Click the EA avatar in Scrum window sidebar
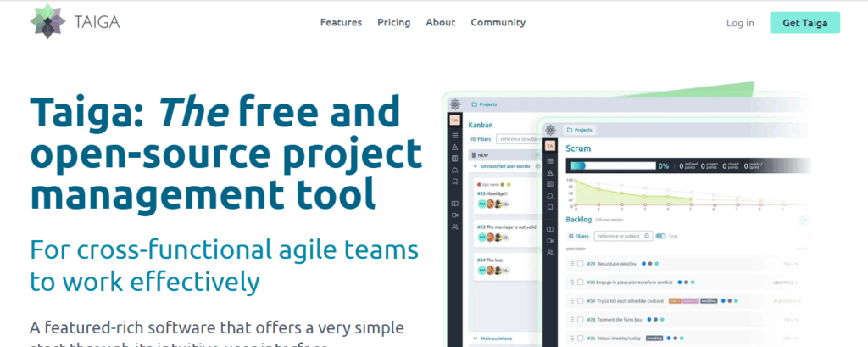The height and width of the screenshot is (347, 868). pyautogui.click(x=549, y=146)
